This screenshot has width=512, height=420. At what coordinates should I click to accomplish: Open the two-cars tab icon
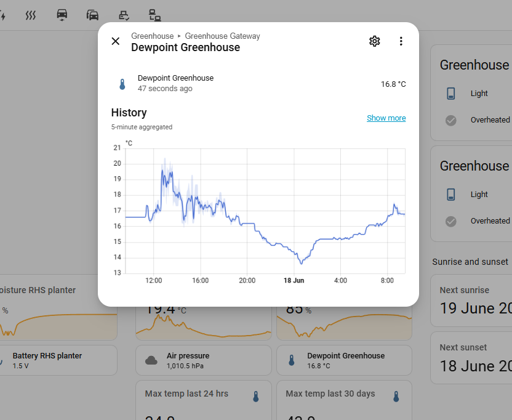click(x=92, y=15)
